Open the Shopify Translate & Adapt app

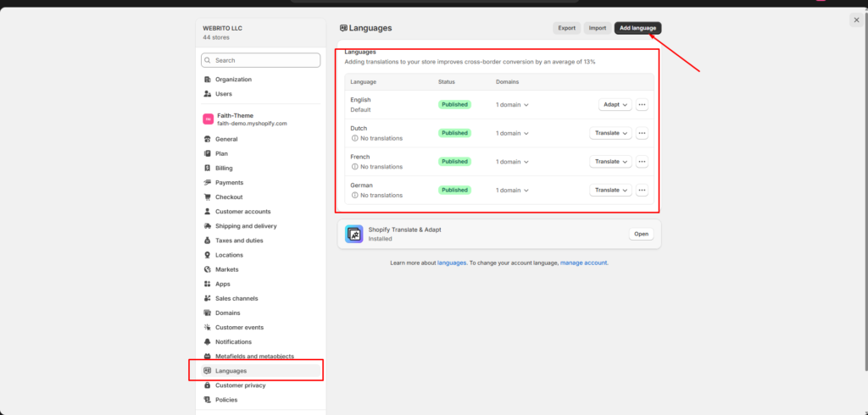coord(641,234)
